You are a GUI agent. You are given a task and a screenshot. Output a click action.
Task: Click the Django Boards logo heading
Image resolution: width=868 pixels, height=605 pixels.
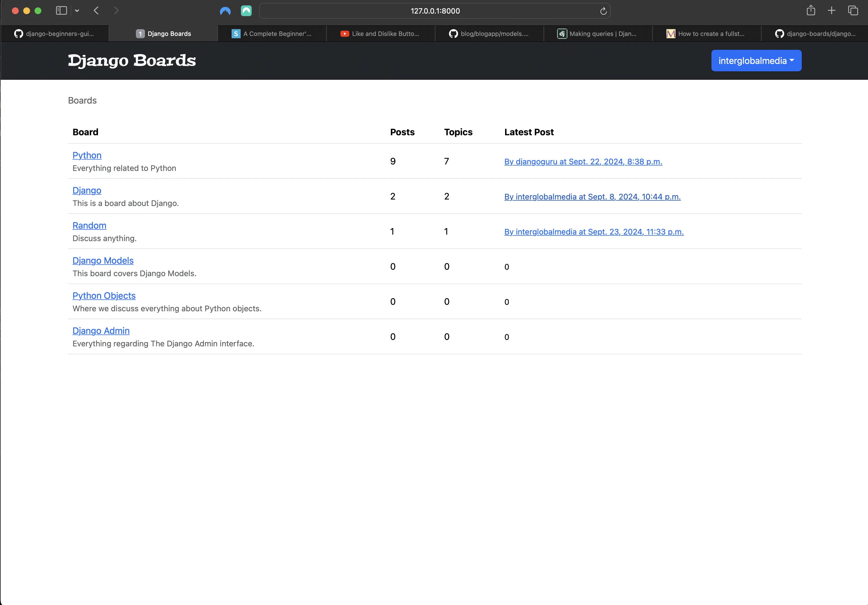pyautogui.click(x=132, y=61)
